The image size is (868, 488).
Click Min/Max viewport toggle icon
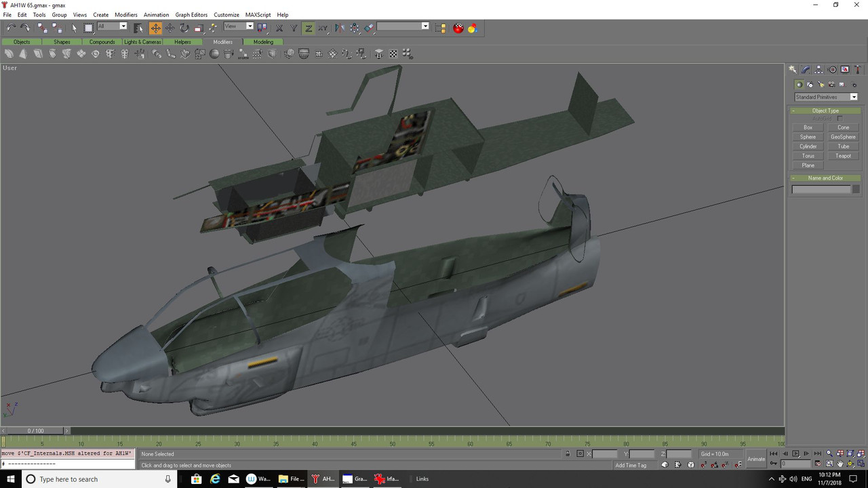861,464
